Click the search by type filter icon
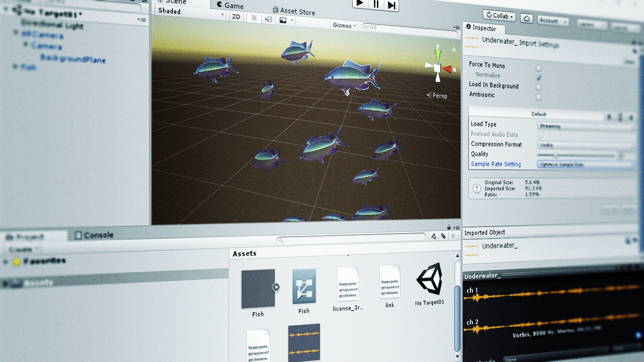 pos(434,236)
